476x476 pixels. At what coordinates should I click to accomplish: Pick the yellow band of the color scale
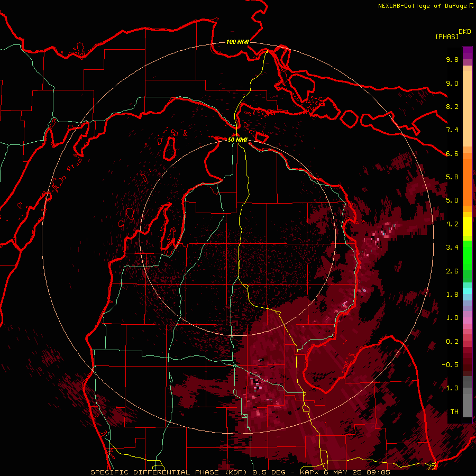(467, 226)
